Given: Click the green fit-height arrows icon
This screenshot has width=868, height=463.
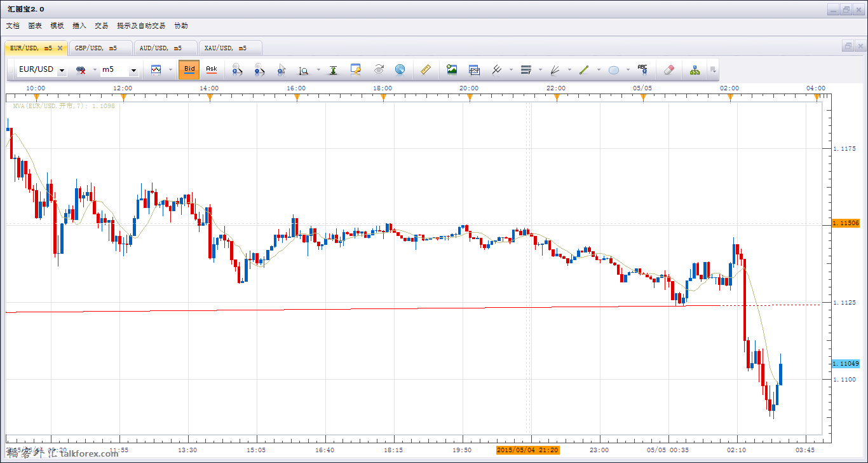Looking at the screenshot, I should pos(333,70).
